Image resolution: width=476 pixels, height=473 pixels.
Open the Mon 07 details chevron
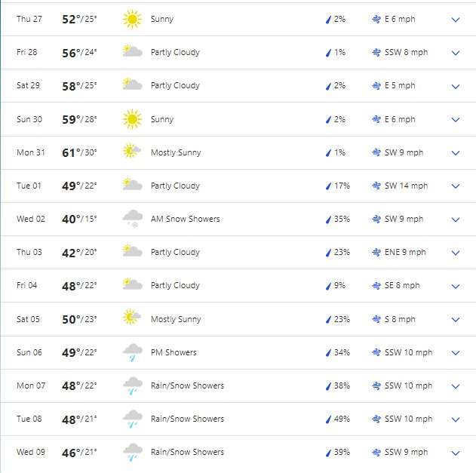(x=456, y=386)
